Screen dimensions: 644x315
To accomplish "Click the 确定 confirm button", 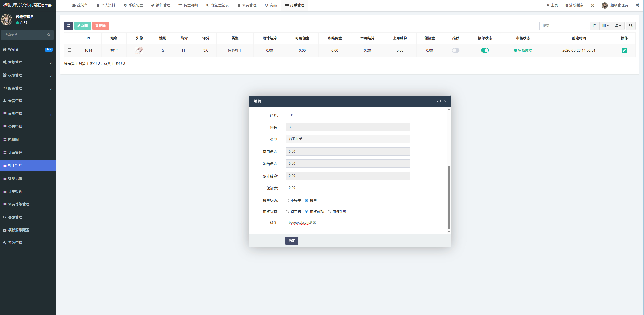I will pos(292,241).
